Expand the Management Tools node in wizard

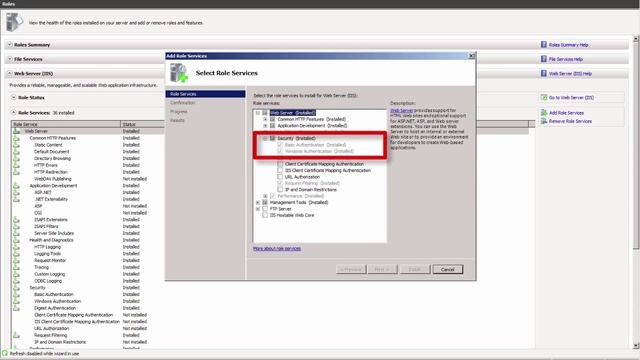click(258, 202)
